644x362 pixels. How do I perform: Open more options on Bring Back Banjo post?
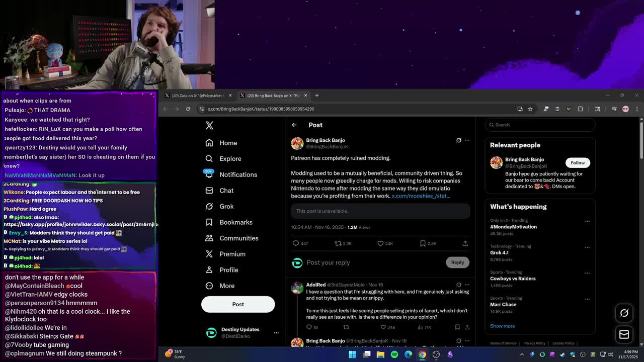point(467,140)
